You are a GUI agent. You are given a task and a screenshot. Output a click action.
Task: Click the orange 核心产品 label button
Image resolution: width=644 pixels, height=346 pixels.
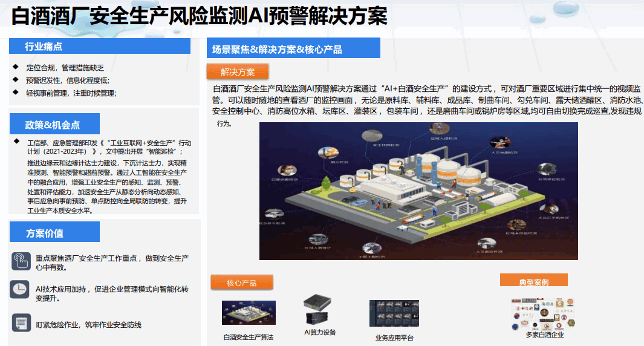pyautogui.click(x=241, y=282)
